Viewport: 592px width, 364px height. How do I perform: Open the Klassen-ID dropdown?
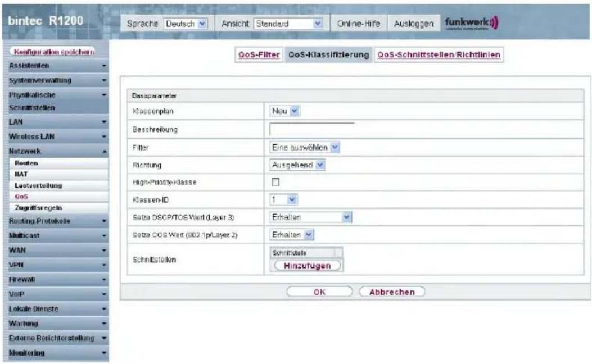tap(283, 199)
